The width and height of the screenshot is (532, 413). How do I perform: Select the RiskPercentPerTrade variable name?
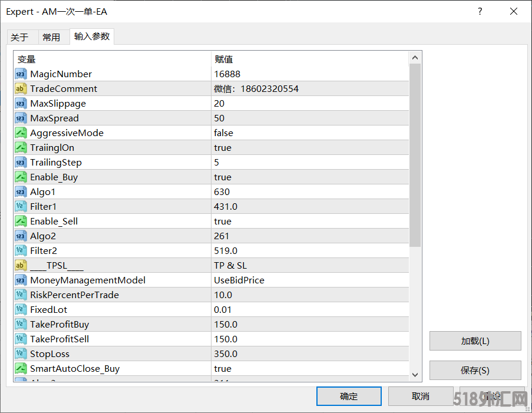pos(74,295)
